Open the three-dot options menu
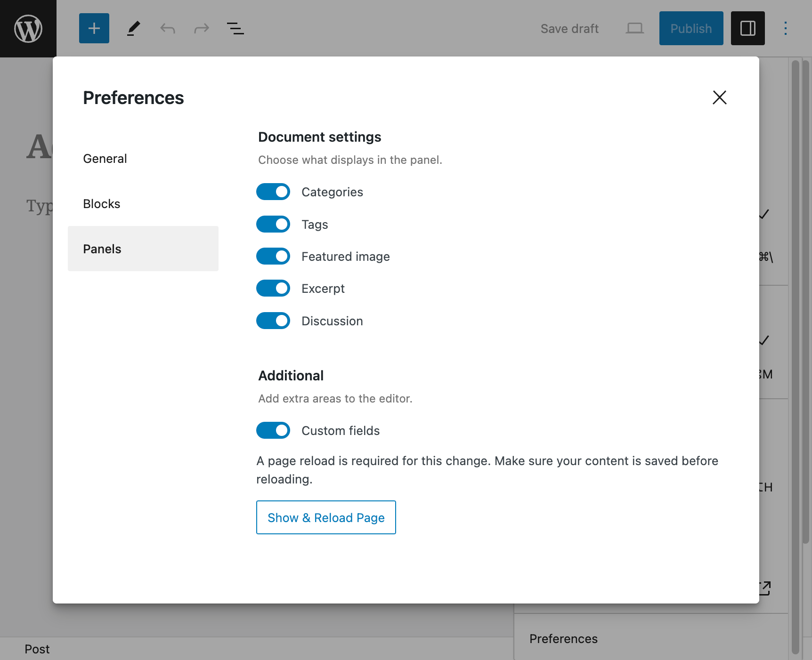The width and height of the screenshot is (812, 660). pyautogui.click(x=785, y=28)
